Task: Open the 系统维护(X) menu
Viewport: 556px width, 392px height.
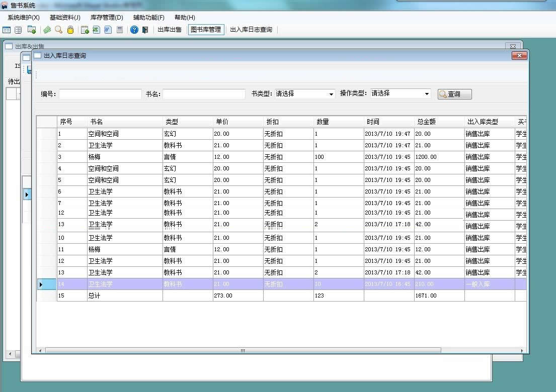Action: 24,18
